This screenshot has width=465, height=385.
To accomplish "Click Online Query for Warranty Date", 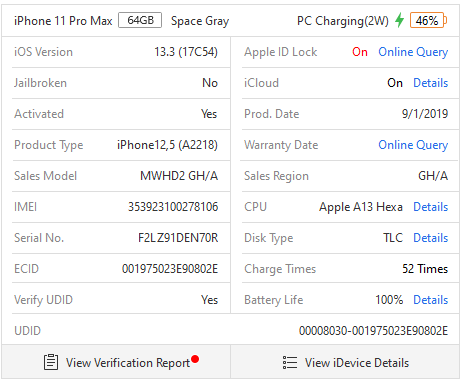I will (x=413, y=145).
